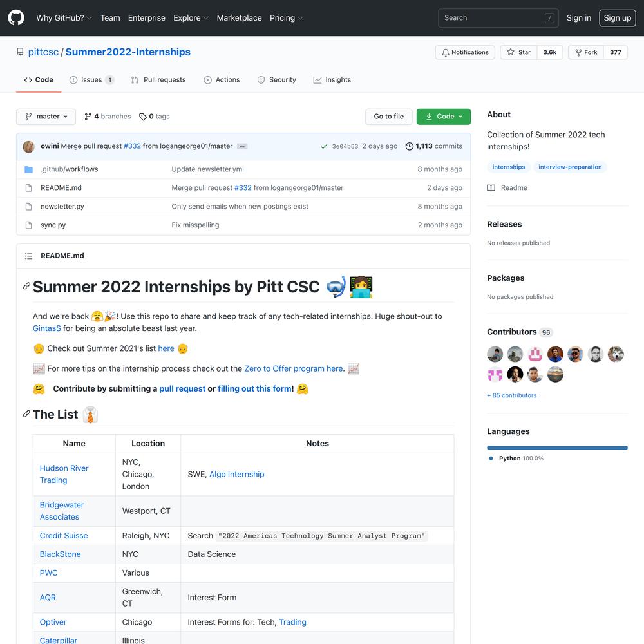Open the 3e04b53 commit hash link

345,146
